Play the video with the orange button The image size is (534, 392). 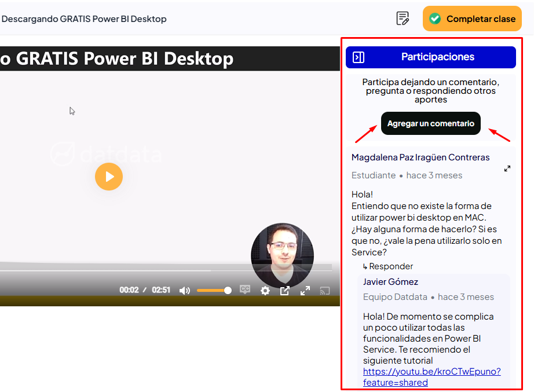[109, 177]
